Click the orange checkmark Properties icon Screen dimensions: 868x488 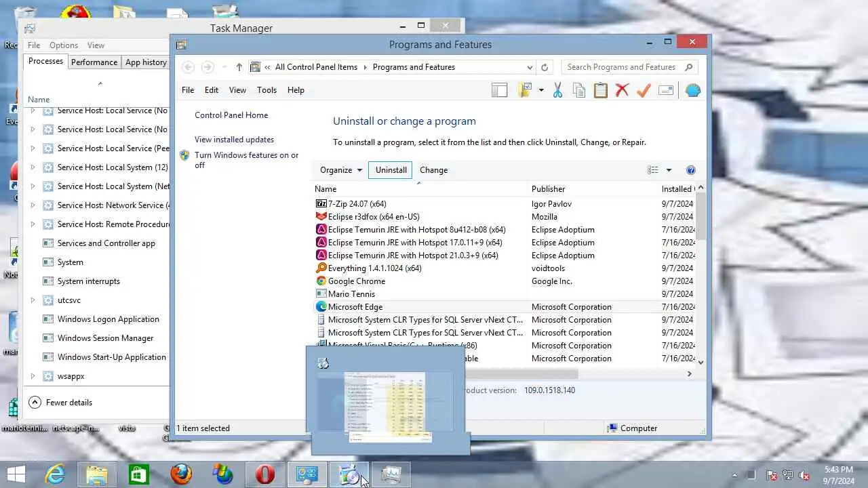pyautogui.click(x=644, y=90)
